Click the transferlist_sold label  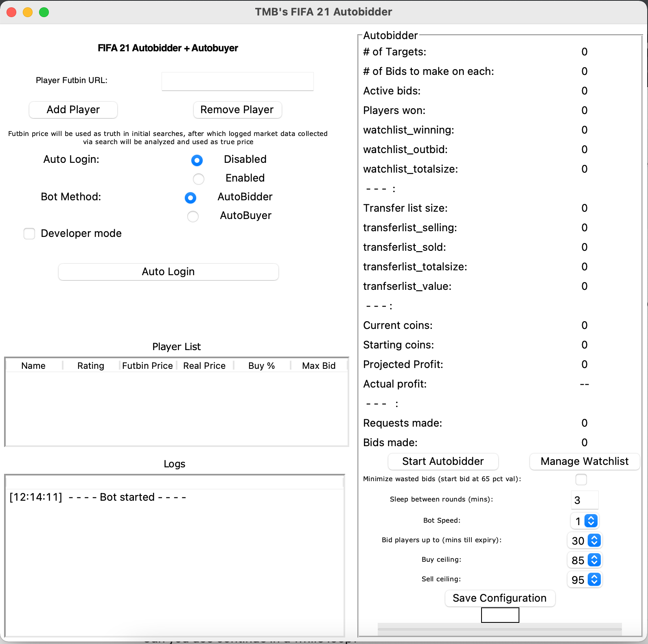tap(405, 248)
